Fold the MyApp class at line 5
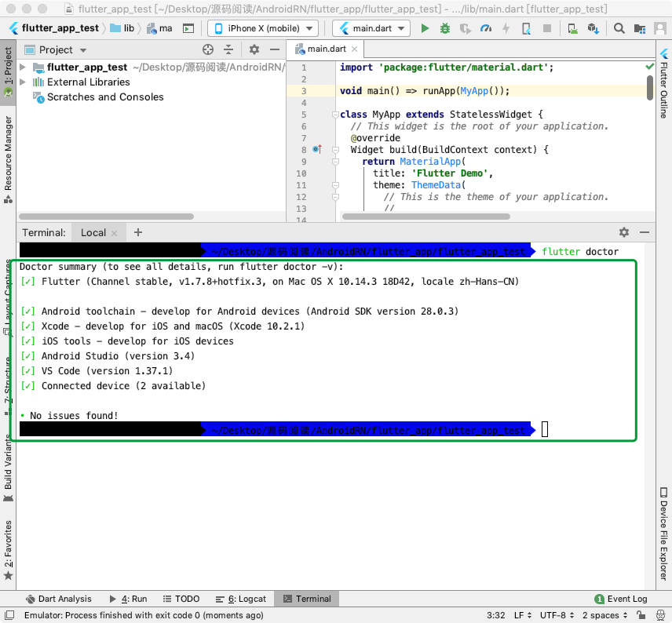Viewport: 672px width, 623px height. [335, 115]
